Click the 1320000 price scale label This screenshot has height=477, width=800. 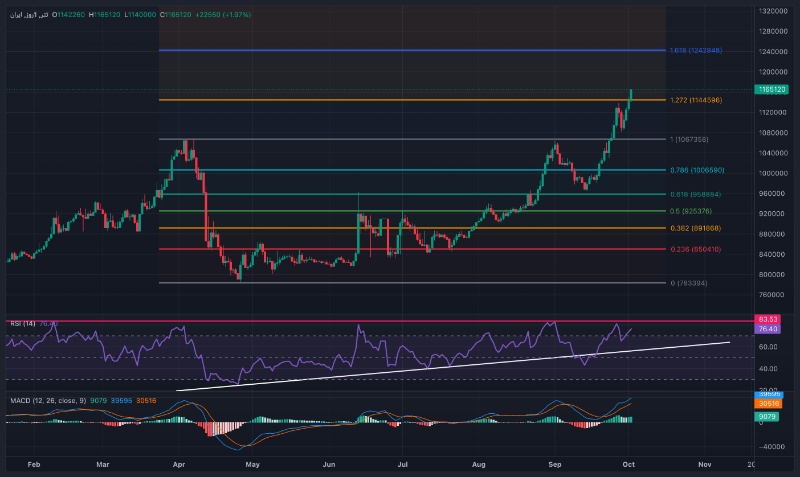773,11
